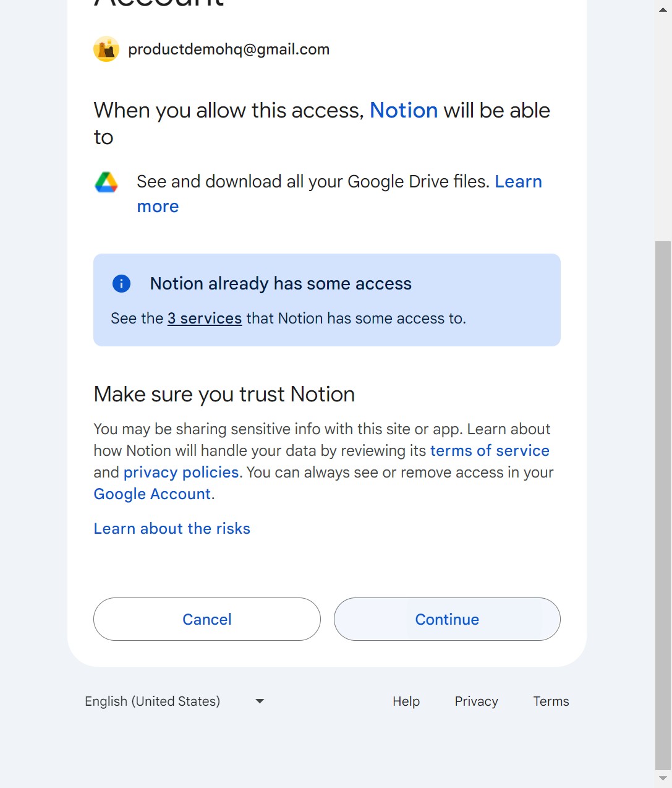Viewport: 672px width, 788px height.
Task: Open the English (United States) language dropdown
Action: coord(175,701)
